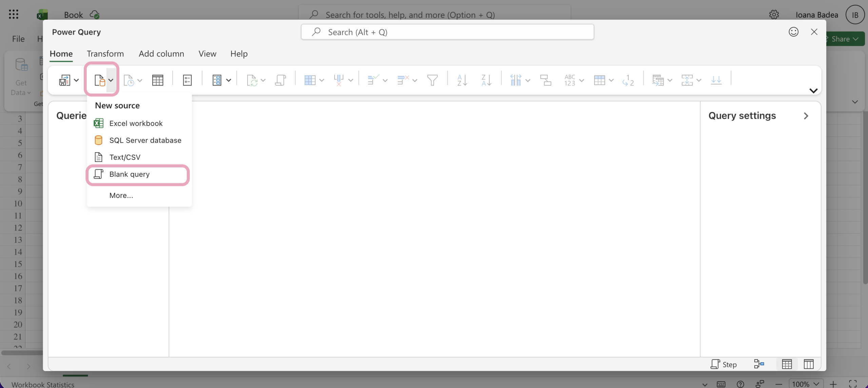
Task: Open the Add column tab
Action: [161, 54]
